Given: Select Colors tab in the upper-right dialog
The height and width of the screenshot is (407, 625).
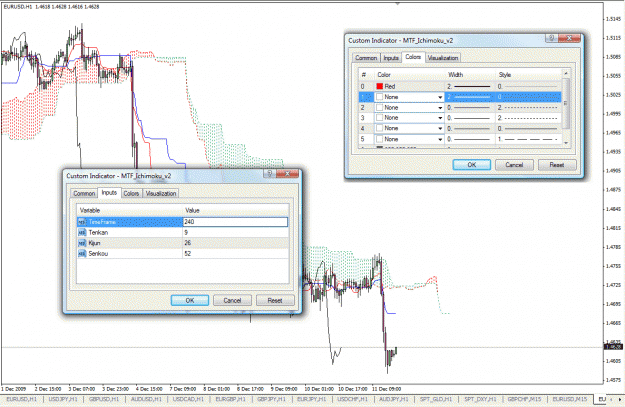Looking at the screenshot, I should pyautogui.click(x=413, y=57).
